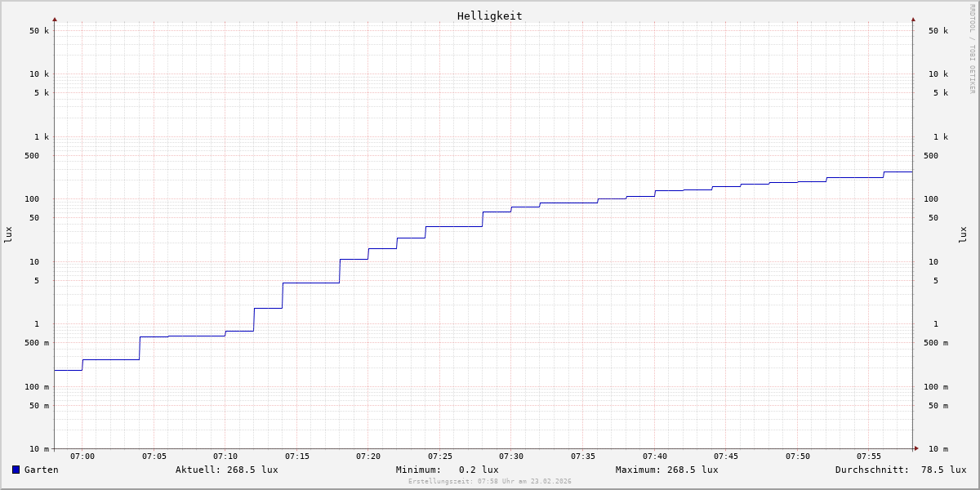Select the 07:15 time axis label
This screenshot has width=980, height=490.
296,457
